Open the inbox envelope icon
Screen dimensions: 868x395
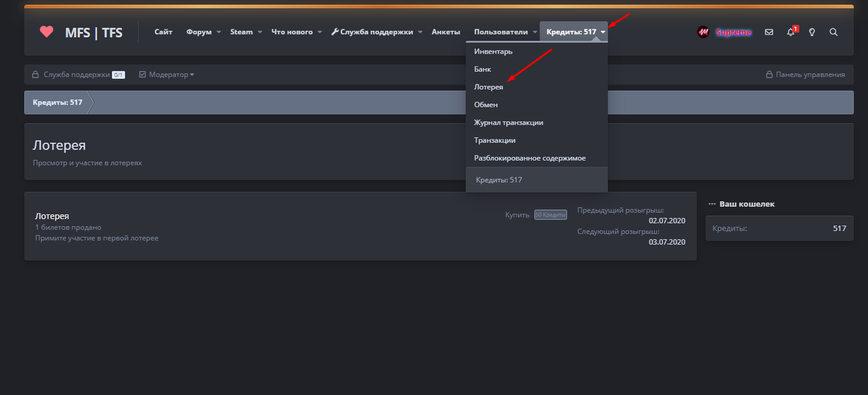click(769, 32)
